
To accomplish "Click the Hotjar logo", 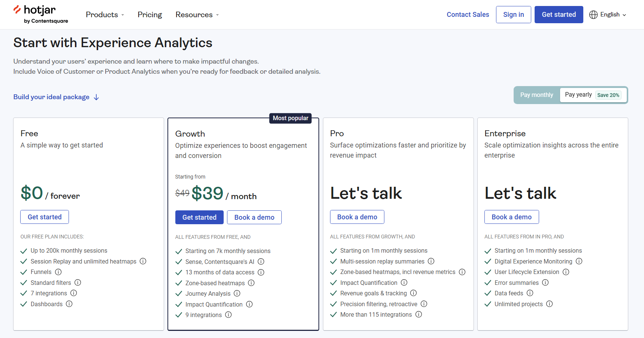I will [x=40, y=14].
